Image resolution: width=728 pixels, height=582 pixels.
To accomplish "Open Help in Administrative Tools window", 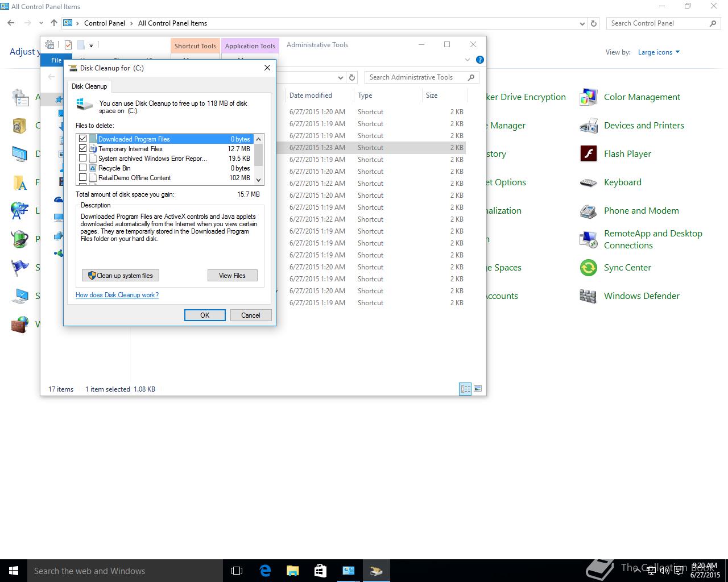I will point(479,60).
